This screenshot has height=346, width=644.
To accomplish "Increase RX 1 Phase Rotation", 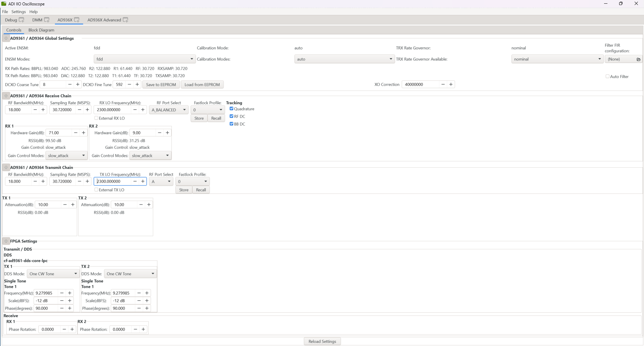I will click(72, 329).
